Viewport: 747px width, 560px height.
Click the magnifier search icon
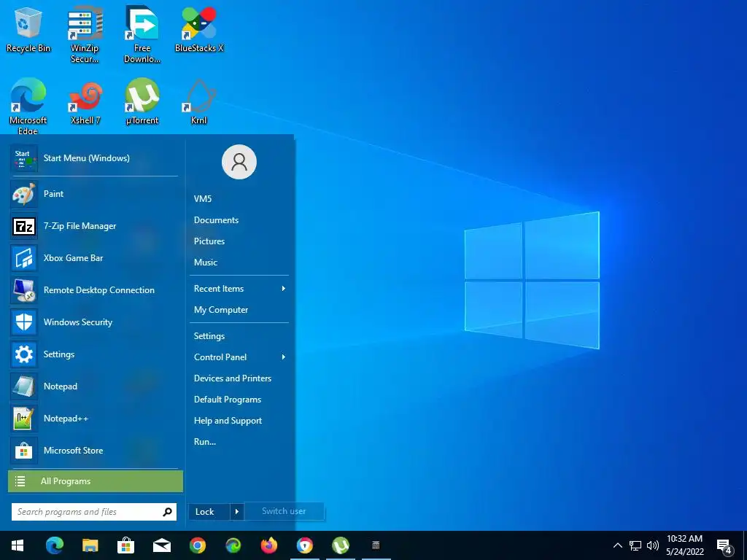tap(167, 512)
